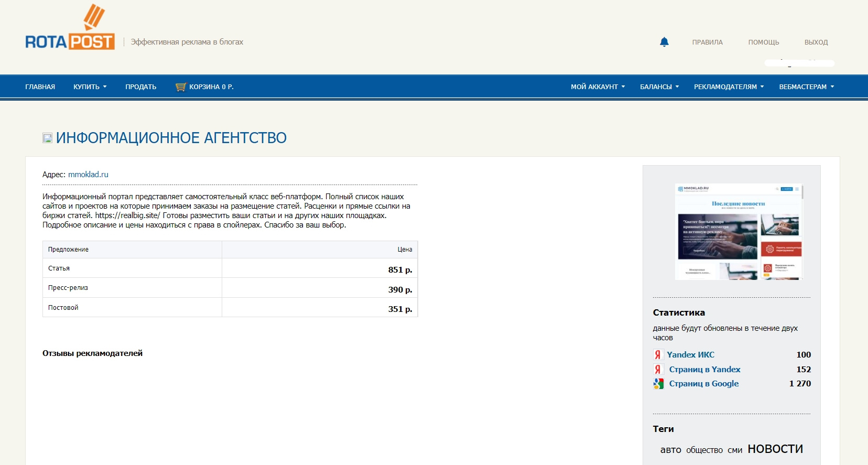Open the БАЛАНСЫ dropdown menu

tap(659, 87)
